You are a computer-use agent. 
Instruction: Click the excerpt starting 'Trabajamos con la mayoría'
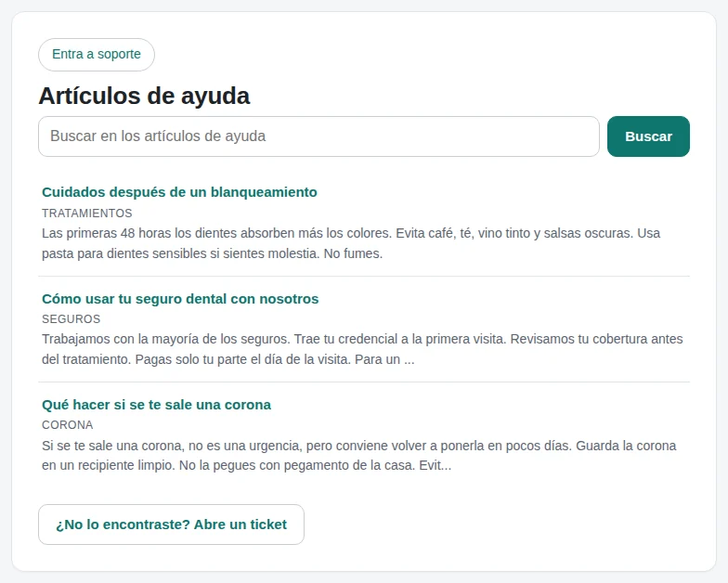click(362, 349)
